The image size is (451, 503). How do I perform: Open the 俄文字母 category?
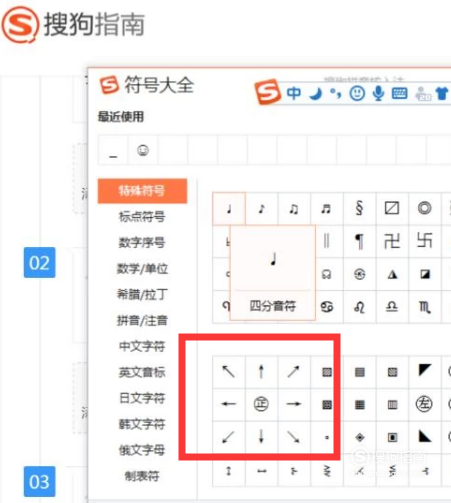point(142,450)
